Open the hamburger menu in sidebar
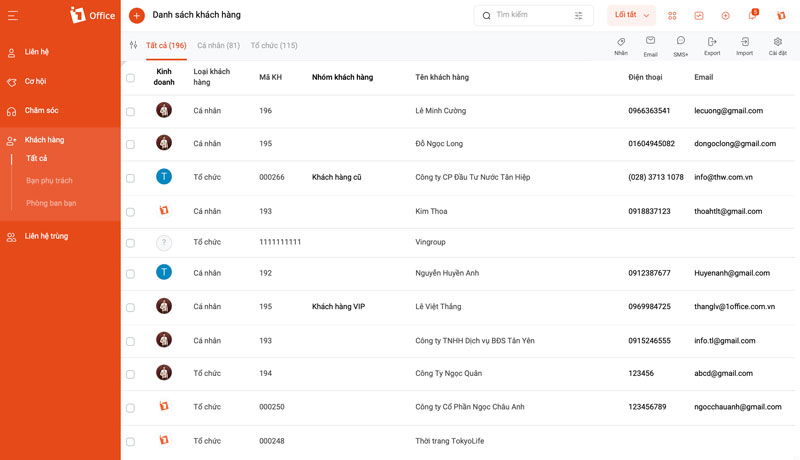The image size is (800, 460). 13,16
